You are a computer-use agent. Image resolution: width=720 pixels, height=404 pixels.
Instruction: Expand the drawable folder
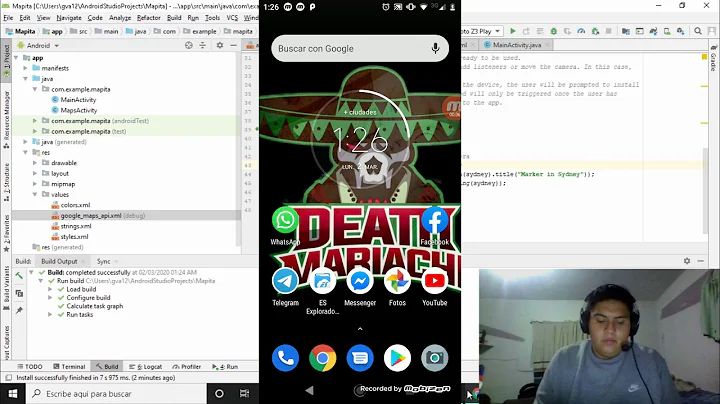[35, 163]
